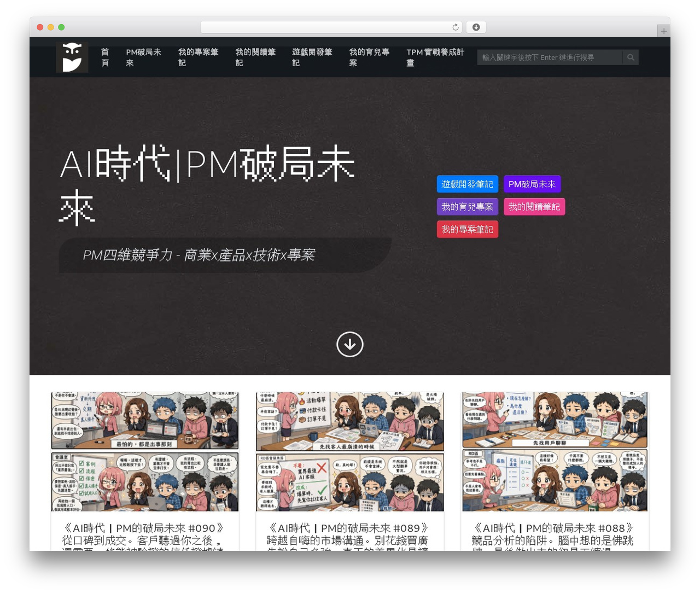Open the #089 article comic thumbnail

pos(350,451)
